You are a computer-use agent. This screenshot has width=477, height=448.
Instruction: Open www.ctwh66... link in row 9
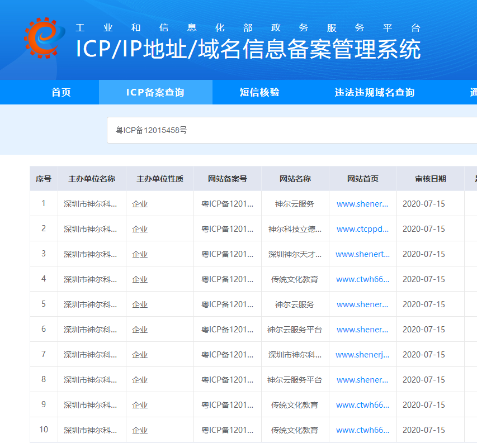(362, 405)
